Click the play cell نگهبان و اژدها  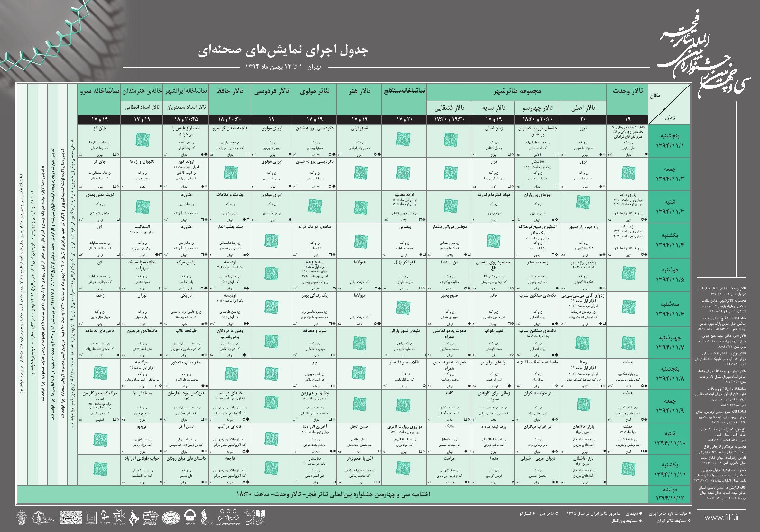[x=142, y=174]
